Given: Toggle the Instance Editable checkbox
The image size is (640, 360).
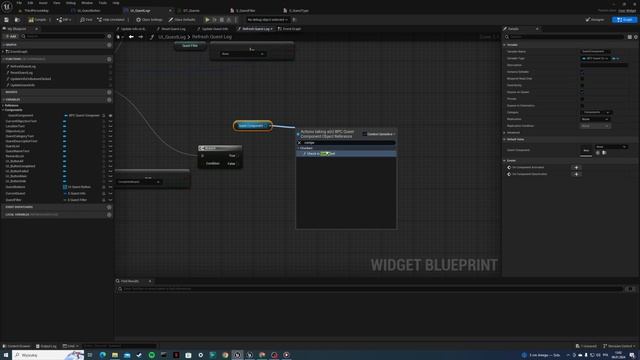Looking at the screenshot, I should tap(582, 72).
